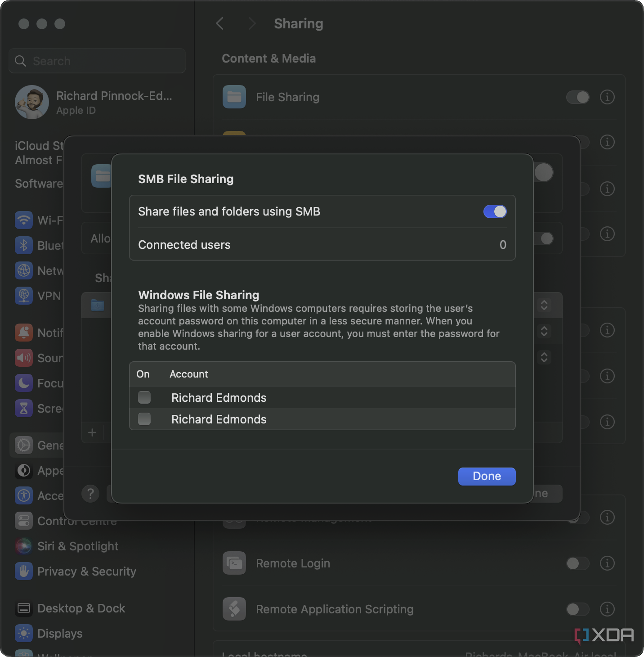Open Wi-Fi settings in sidebar

38,220
